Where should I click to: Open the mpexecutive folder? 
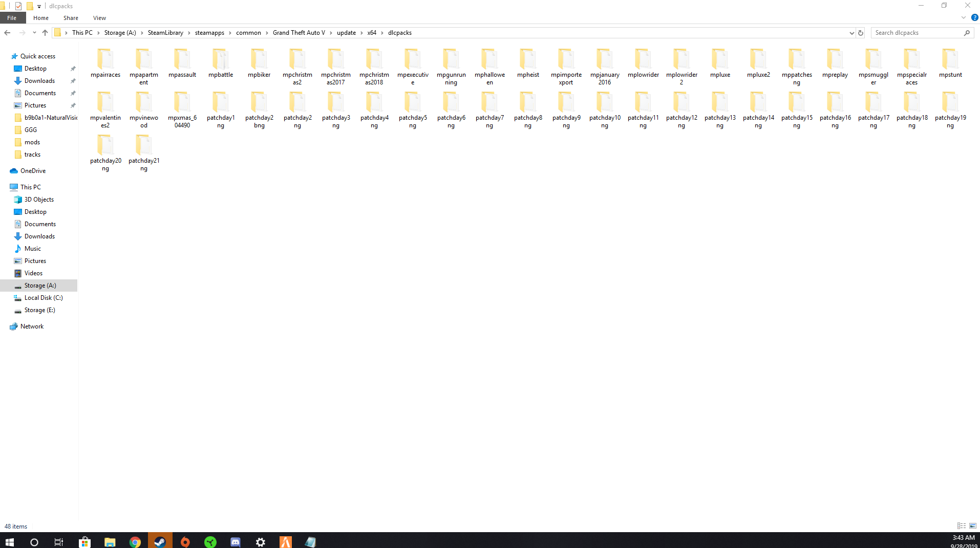tap(413, 67)
